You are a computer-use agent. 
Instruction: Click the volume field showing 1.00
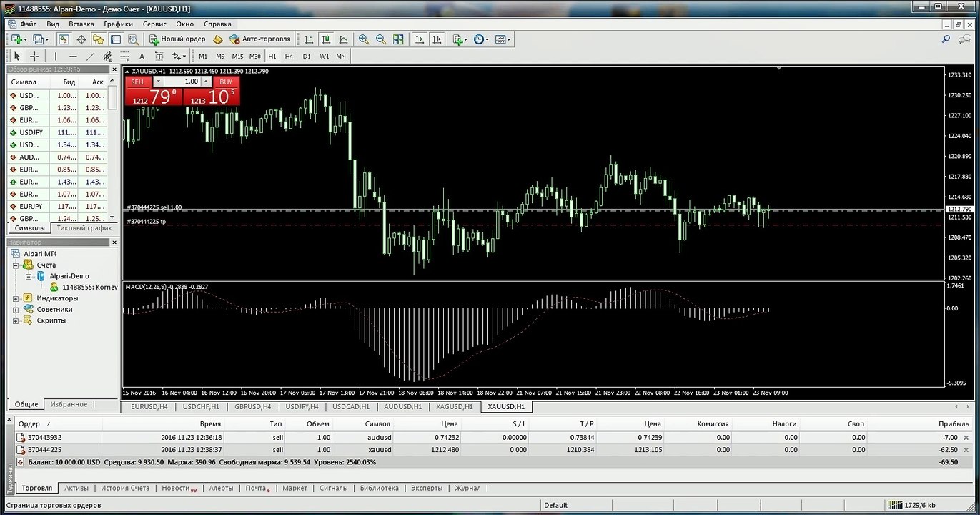coord(183,82)
